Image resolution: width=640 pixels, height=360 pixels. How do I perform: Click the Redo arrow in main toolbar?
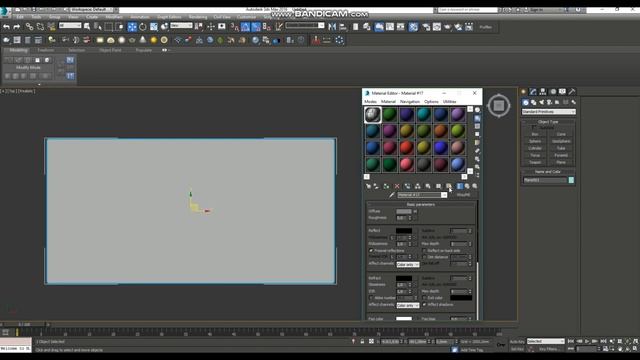coord(17,27)
